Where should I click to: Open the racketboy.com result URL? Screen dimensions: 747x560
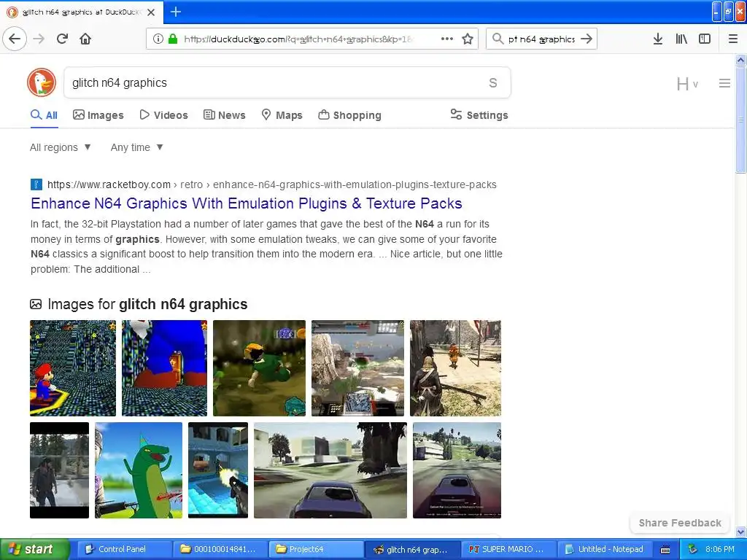click(271, 184)
